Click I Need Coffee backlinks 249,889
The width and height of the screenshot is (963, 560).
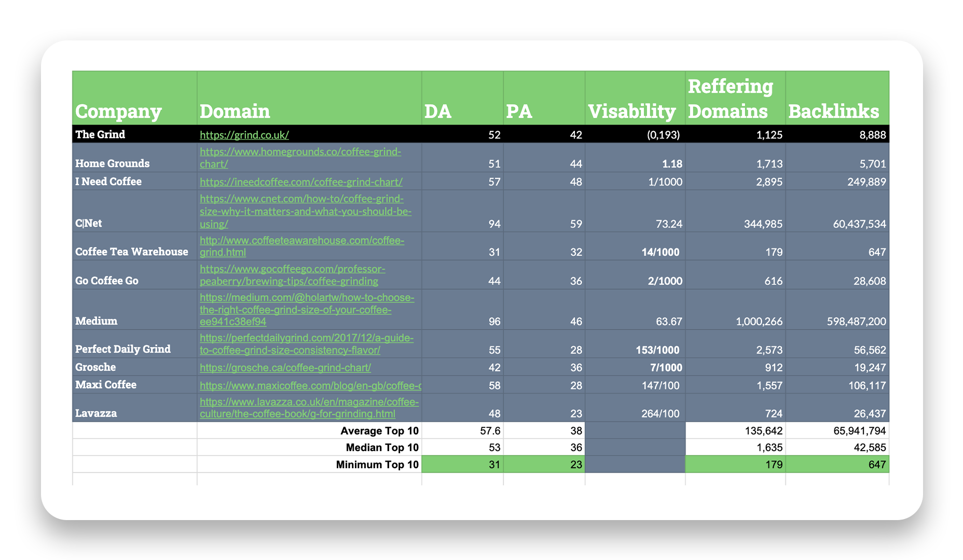(866, 182)
